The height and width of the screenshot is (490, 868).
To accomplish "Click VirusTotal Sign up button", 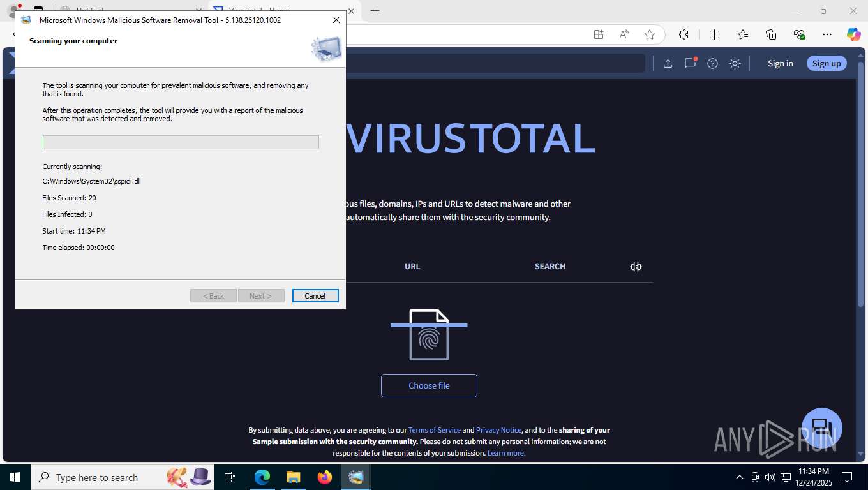I will 827,63.
